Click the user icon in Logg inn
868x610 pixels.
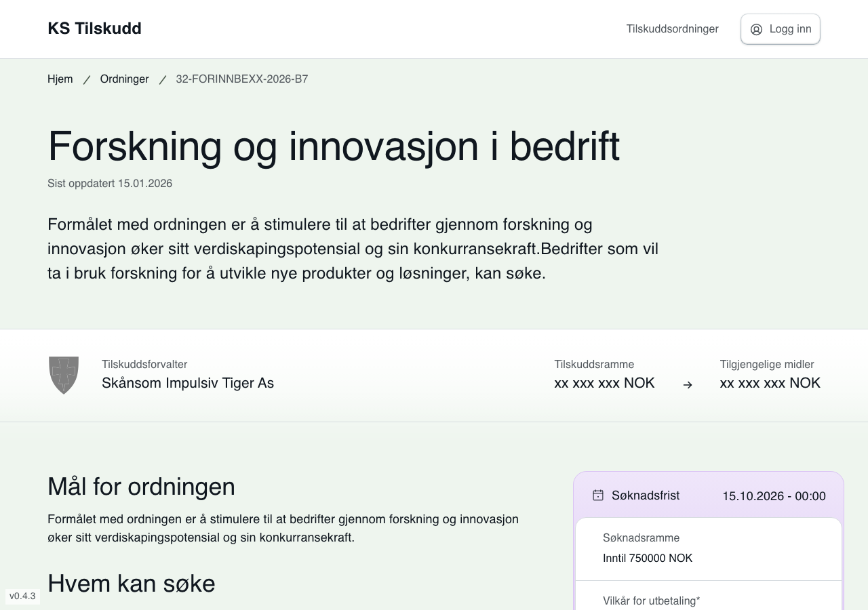point(756,29)
